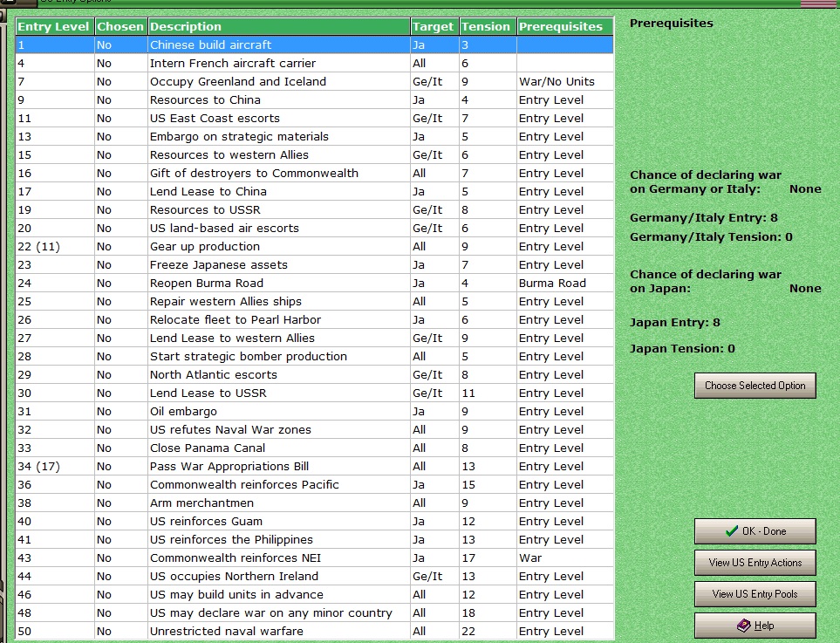840x643 pixels.
Task: Select 'Pass War Appropriations Bill' row
Action: click(x=315, y=466)
